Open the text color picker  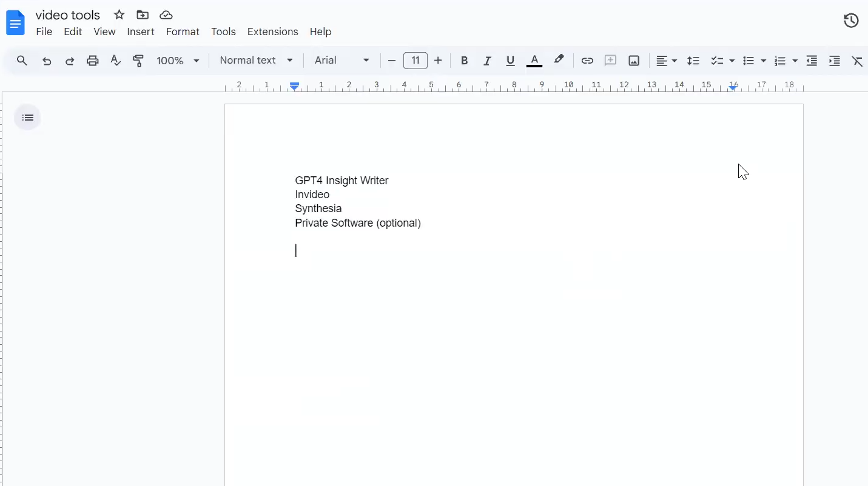point(534,61)
